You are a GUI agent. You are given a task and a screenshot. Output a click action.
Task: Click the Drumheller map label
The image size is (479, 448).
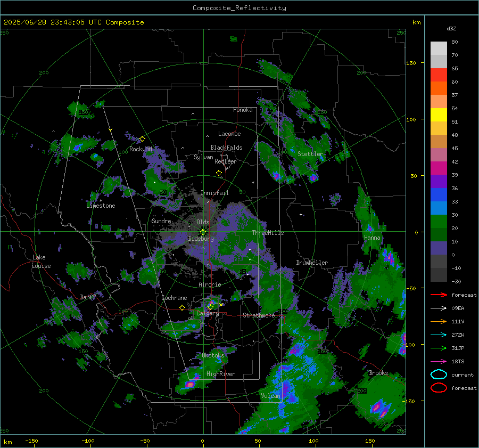pos(312,263)
